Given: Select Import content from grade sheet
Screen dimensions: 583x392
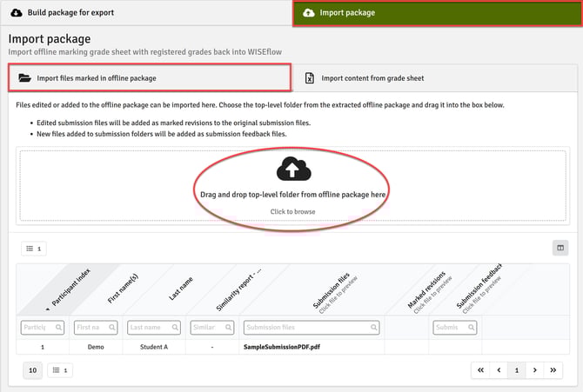Looking at the screenshot, I should point(372,78).
